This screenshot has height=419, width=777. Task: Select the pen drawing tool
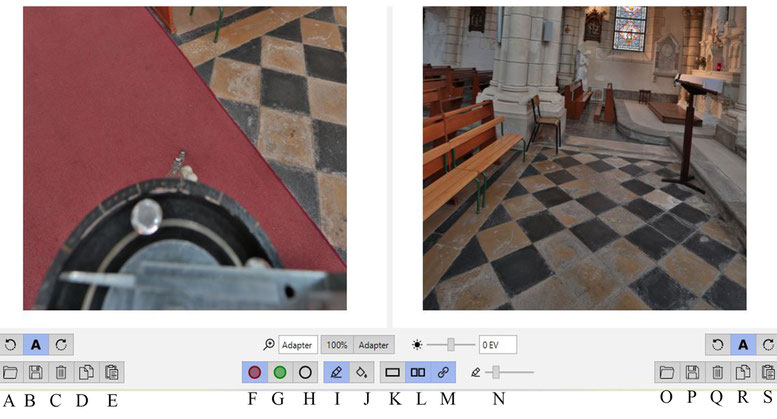pyautogui.click(x=336, y=372)
